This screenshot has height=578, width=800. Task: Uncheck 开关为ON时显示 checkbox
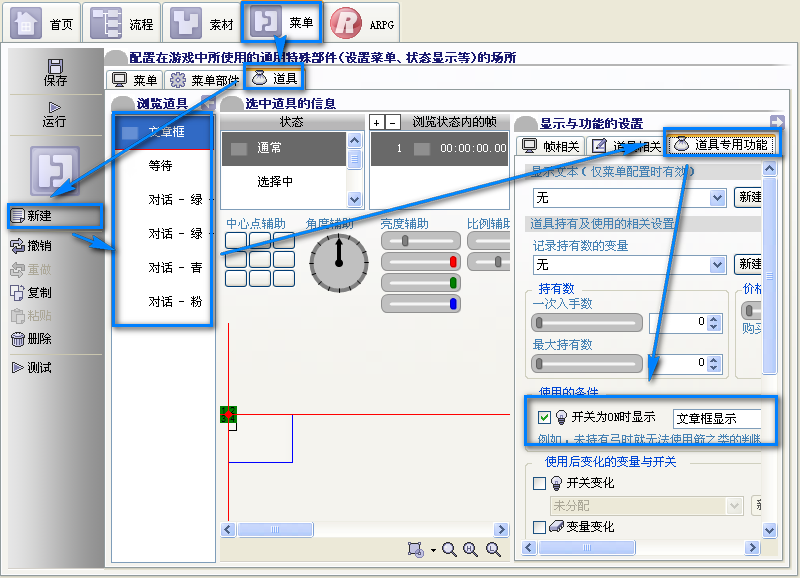544,417
